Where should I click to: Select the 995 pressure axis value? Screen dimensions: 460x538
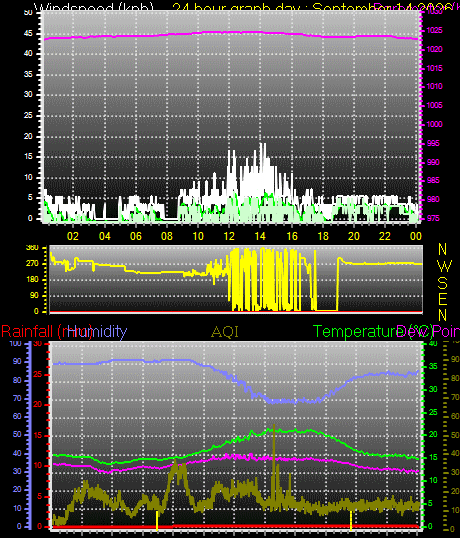(433, 143)
